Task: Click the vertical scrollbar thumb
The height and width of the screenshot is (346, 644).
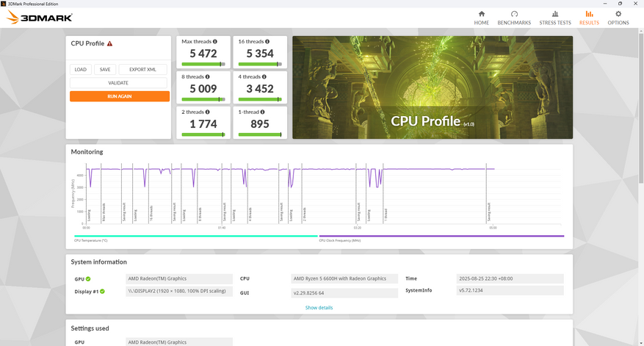Action: (x=641, y=109)
